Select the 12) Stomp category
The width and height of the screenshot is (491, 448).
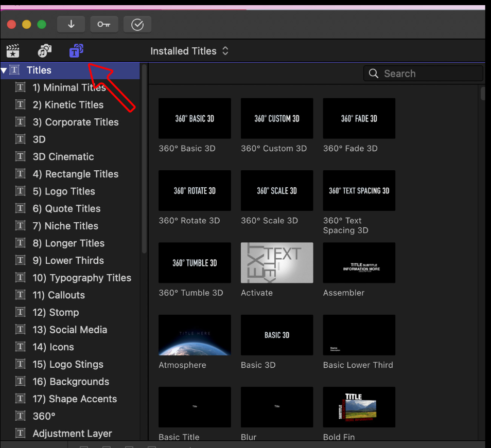(x=70, y=313)
